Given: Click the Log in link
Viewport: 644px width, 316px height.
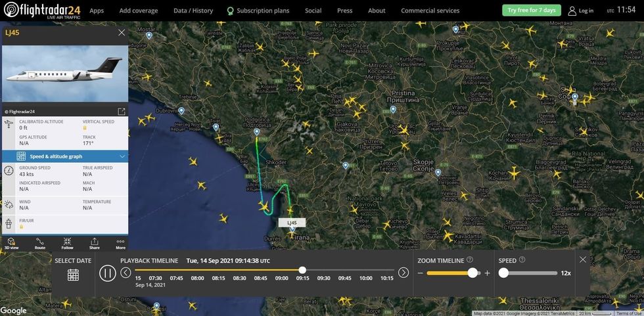Looking at the screenshot, I should (x=581, y=11).
